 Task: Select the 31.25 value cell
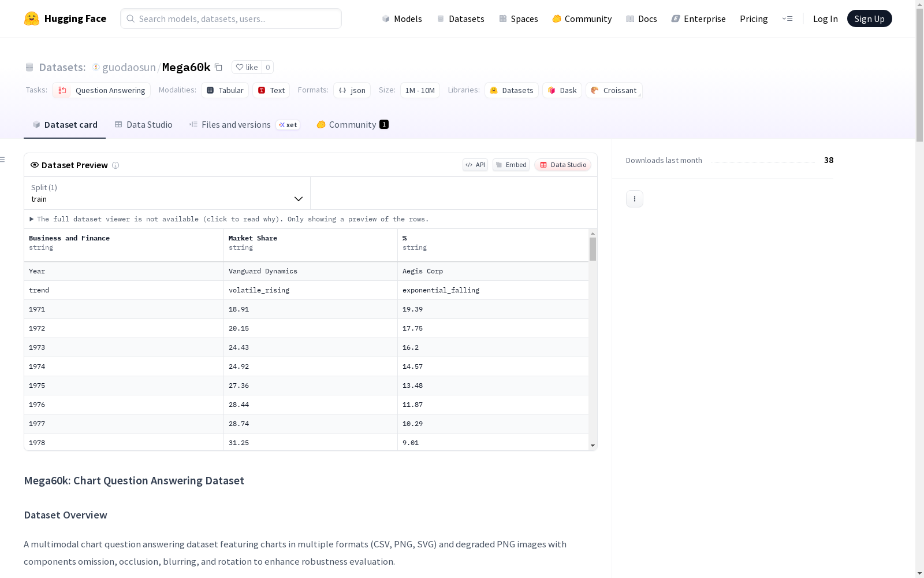[311, 442]
